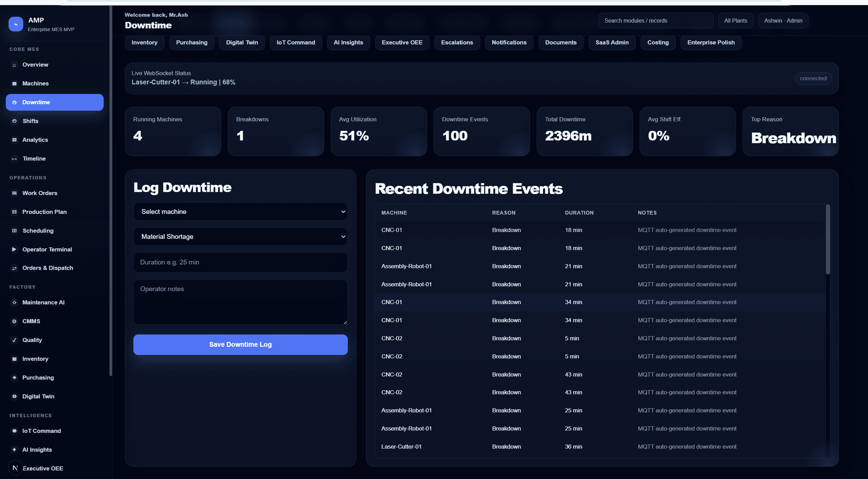Click the Quality checkmark icon
This screenshot has height=479, width=868.
pos(14,340)
